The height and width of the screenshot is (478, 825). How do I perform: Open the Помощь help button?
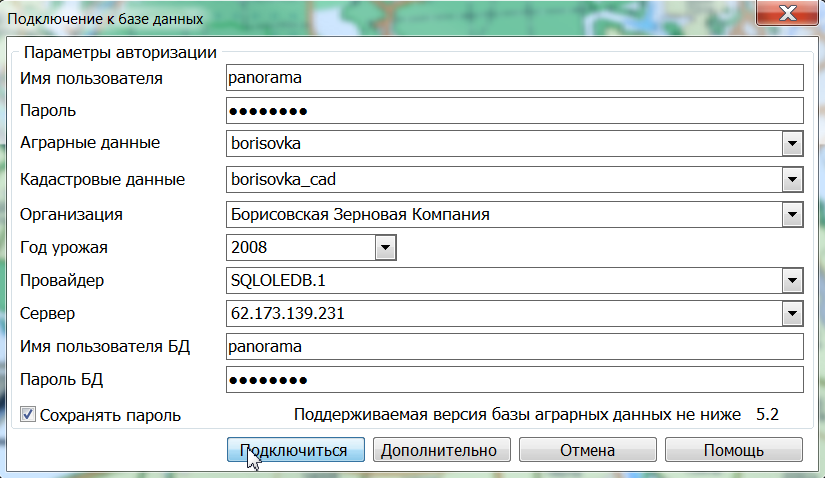pos(733,450)
